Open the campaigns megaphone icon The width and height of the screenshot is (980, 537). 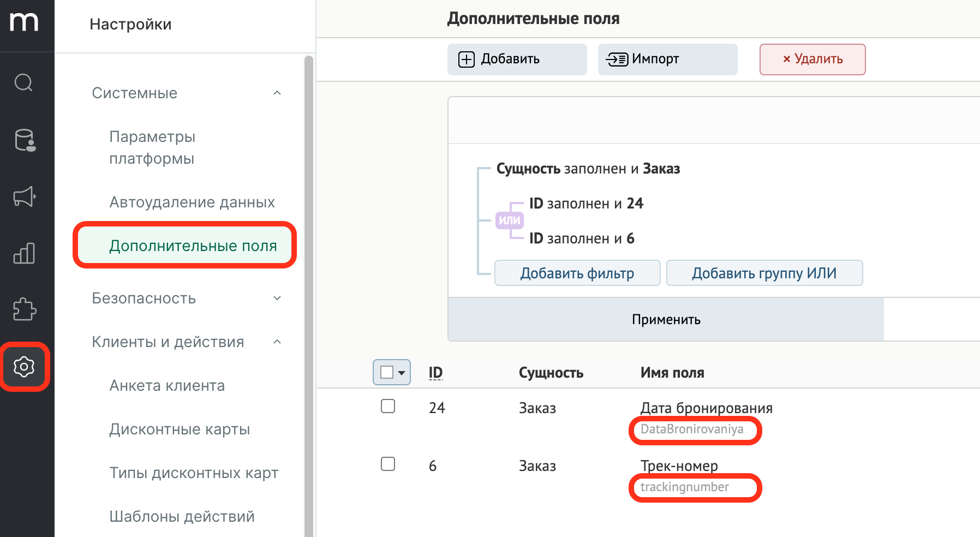(x=24, y=196)
